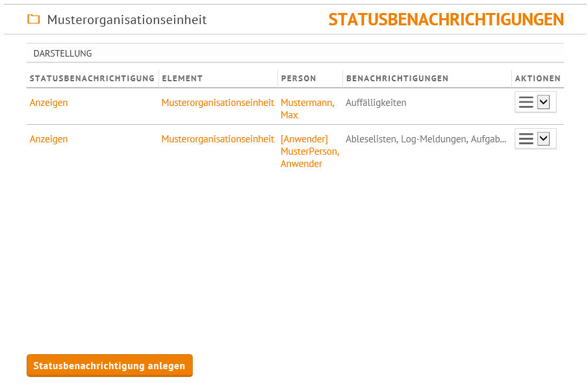588x388 pixels.
Task: Click Anzeigen link in Mustermann row
Action: click(49, 103)
